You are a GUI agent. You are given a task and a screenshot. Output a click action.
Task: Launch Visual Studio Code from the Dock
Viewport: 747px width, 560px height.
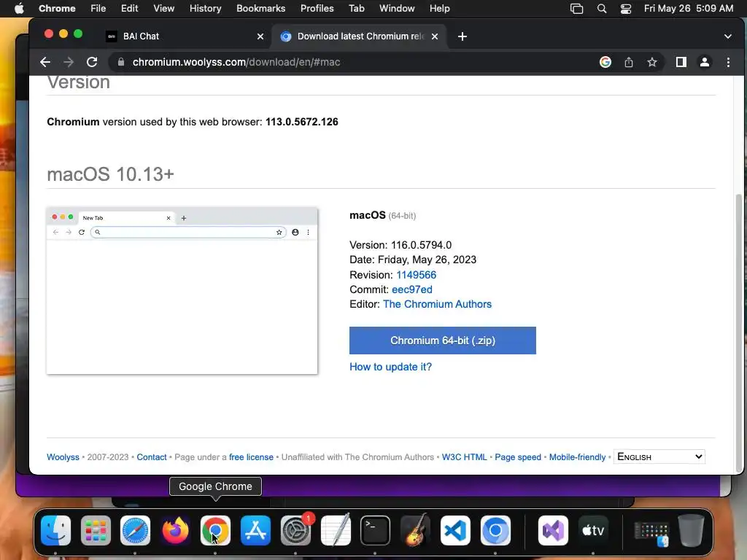tap(455, 530)
